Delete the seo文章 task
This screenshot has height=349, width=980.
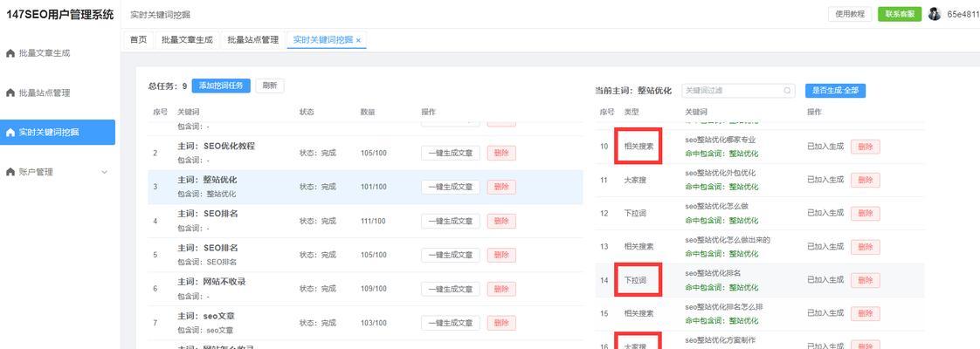pyautogui.click(x=501, y=323)
